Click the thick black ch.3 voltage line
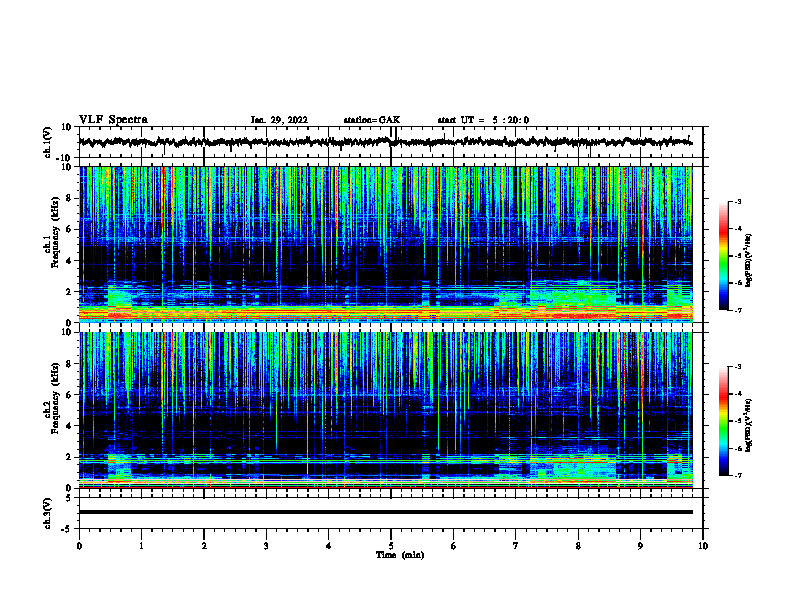 pyautogui.click(x=386, y=512)
